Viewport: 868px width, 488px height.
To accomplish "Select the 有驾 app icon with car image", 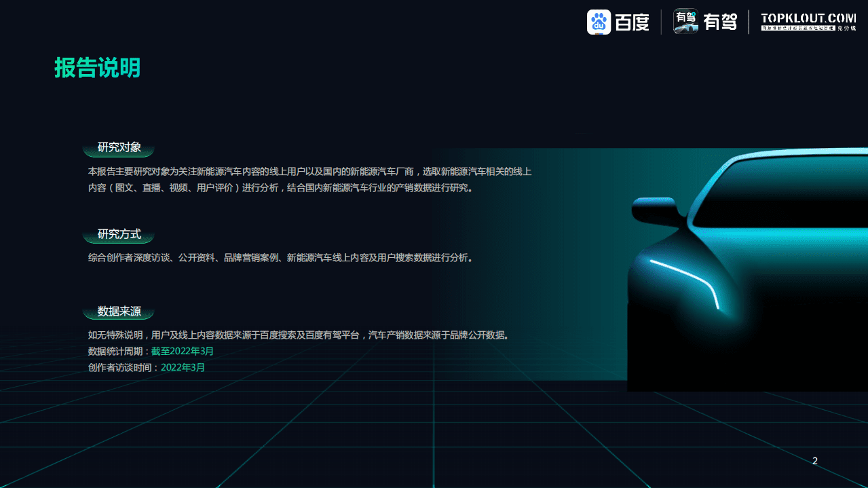I will click(x=685, y=22).
